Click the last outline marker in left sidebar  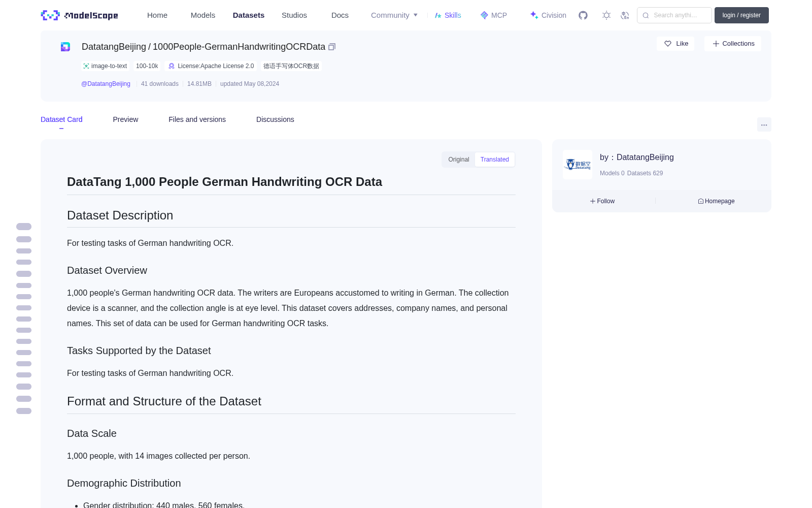[24, 411]
